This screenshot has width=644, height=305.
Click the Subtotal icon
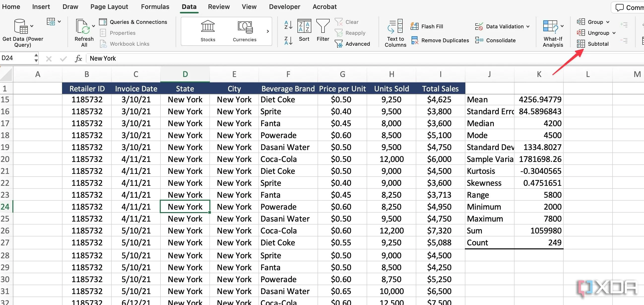pyautogui.click(x=580, y=44)
